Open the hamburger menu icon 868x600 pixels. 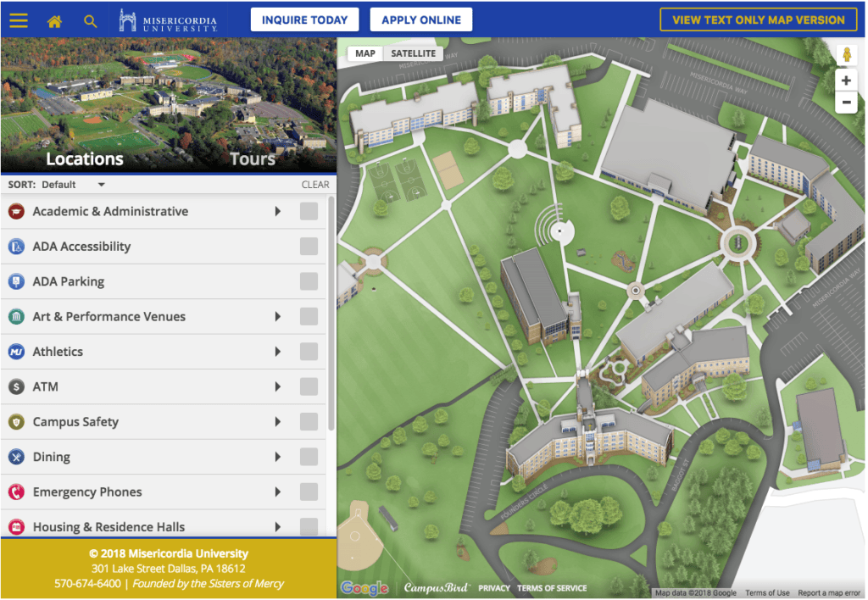[x=19, y=20]
